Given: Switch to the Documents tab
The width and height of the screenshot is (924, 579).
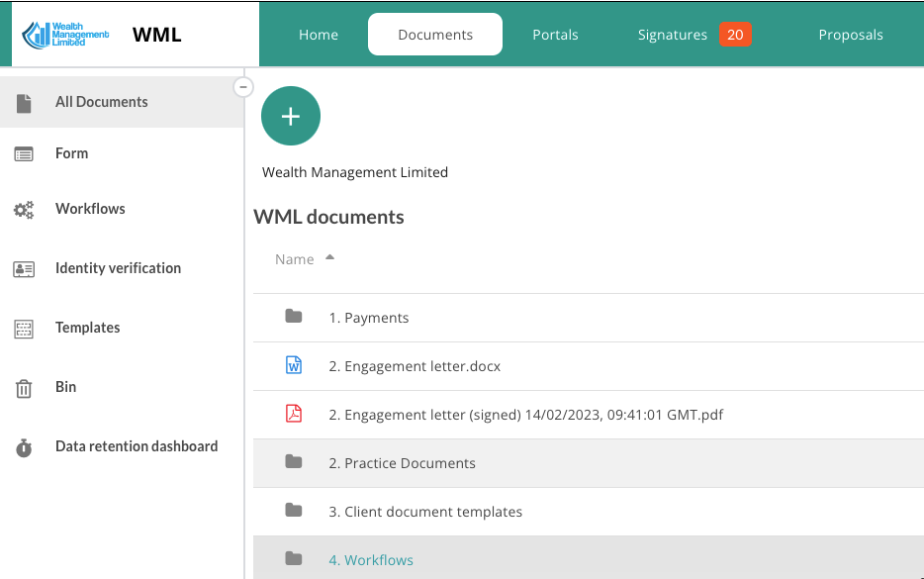Looking at the screenshot, I should pyautogui.click(x=434, y=34).
